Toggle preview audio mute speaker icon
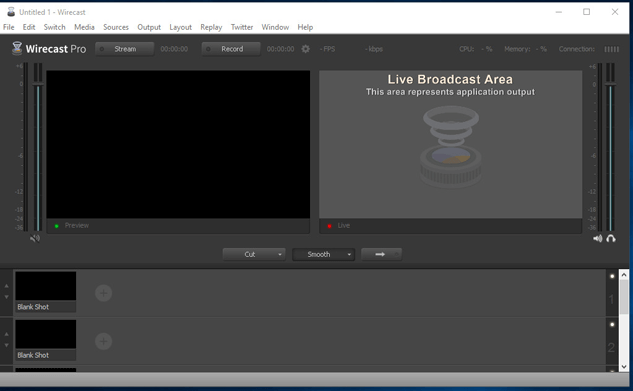633x391 pixels. click(35, 238)
